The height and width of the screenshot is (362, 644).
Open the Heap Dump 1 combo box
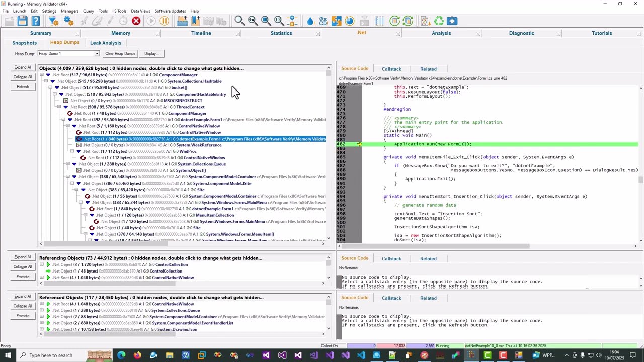[x=68, y=54]
